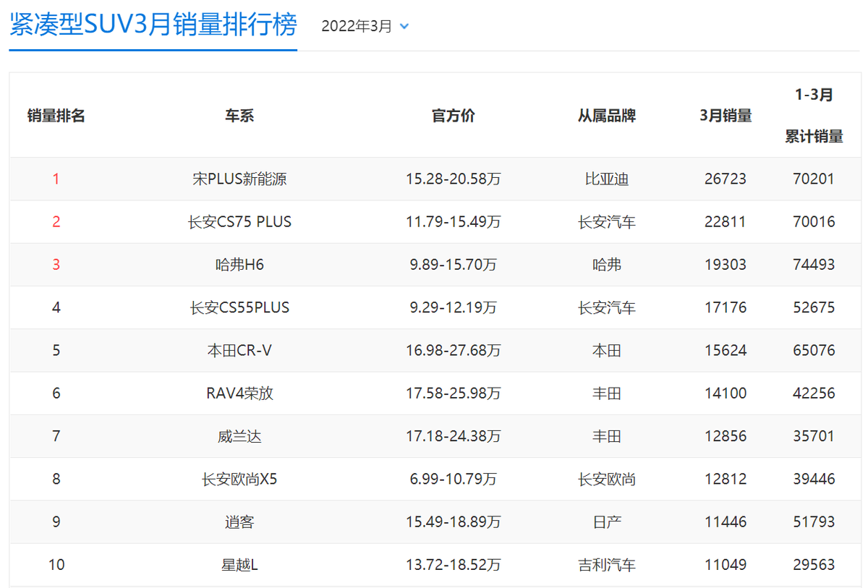The height and width of the screenshot is (588, 868).
Task: Open the 宋PLUS新能源 car series link
Action: pyautogui.click(x=239, y=179)
